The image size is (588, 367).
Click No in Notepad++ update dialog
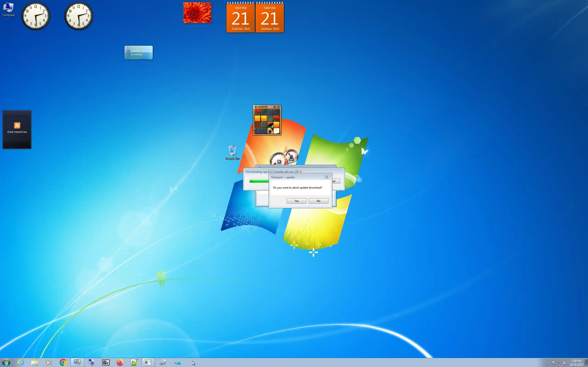[318, 201]
